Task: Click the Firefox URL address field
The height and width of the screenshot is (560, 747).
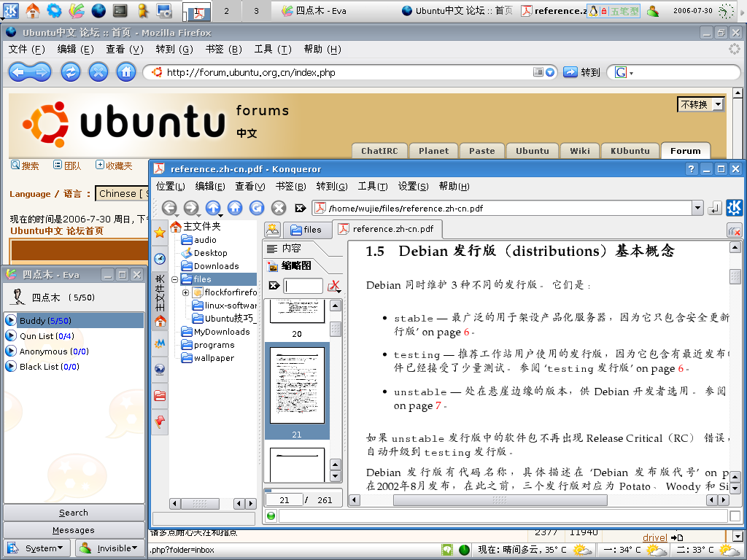Action: (x=348, y=72)
